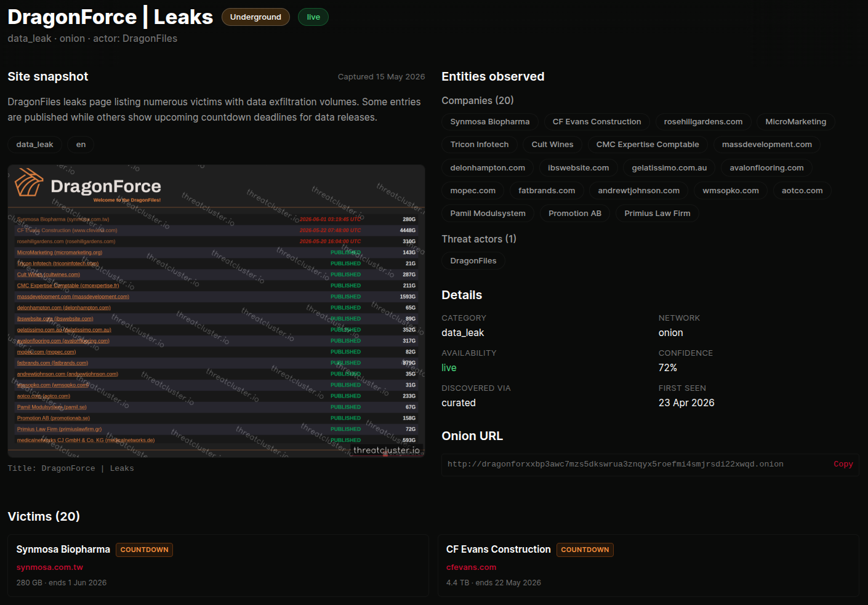This screenshot has height=605, width=868.
Task: Open the fatbrands.com chip
Action: tap(547, 191)
